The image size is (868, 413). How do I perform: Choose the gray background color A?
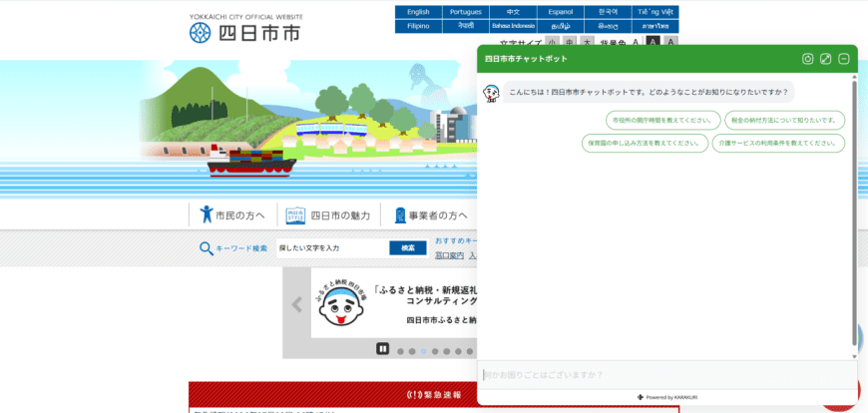coord(670,43)
